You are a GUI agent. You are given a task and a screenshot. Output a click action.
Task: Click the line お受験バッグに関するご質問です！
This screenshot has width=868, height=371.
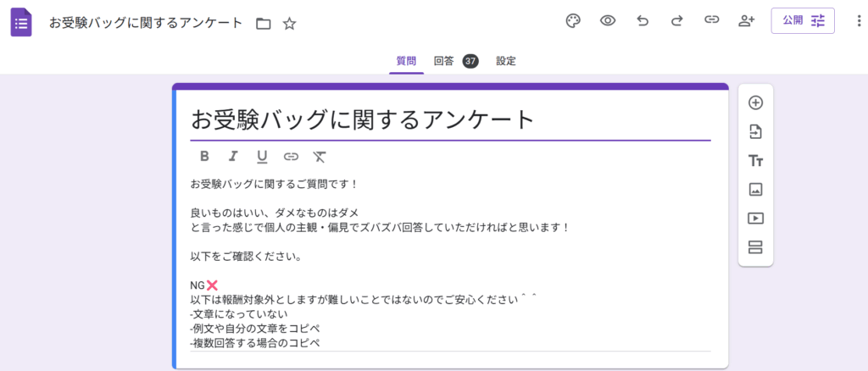(275, 184)
